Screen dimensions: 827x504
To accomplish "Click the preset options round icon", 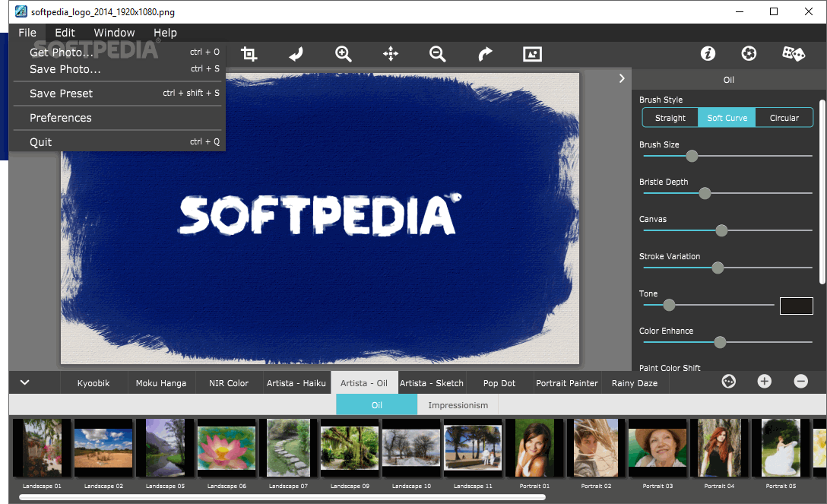I will point(729,381).
